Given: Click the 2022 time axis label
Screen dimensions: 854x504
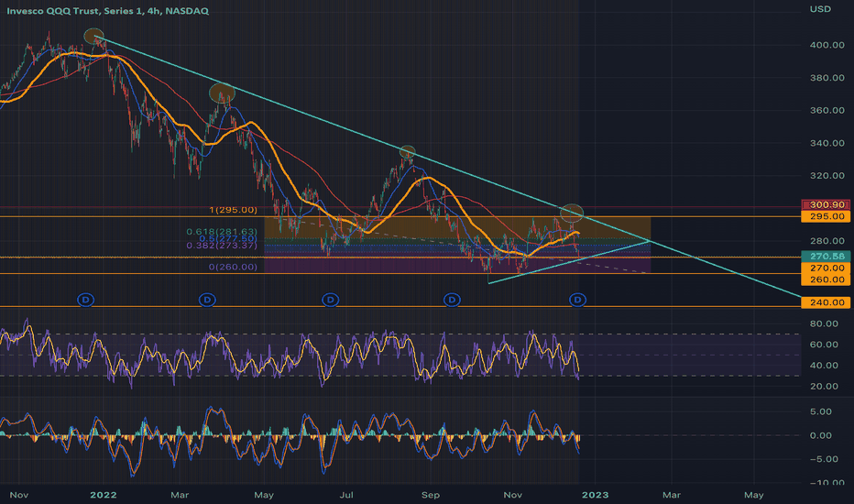Looking at the screenshot, I should [103, 495].
